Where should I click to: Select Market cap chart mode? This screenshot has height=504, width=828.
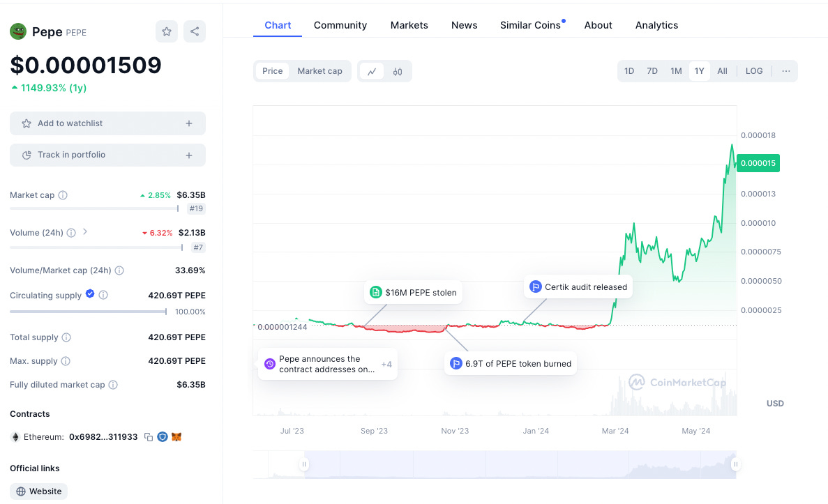tap(319, 71)
